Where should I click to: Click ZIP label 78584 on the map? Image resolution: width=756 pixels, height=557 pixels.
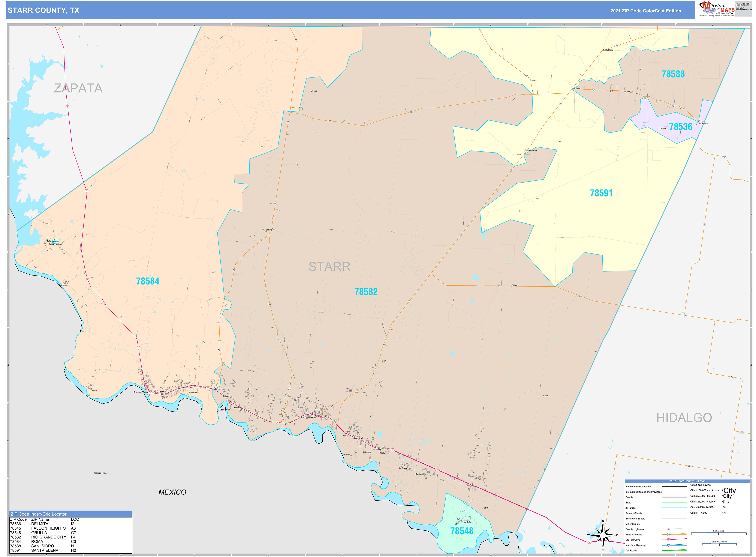147,281
